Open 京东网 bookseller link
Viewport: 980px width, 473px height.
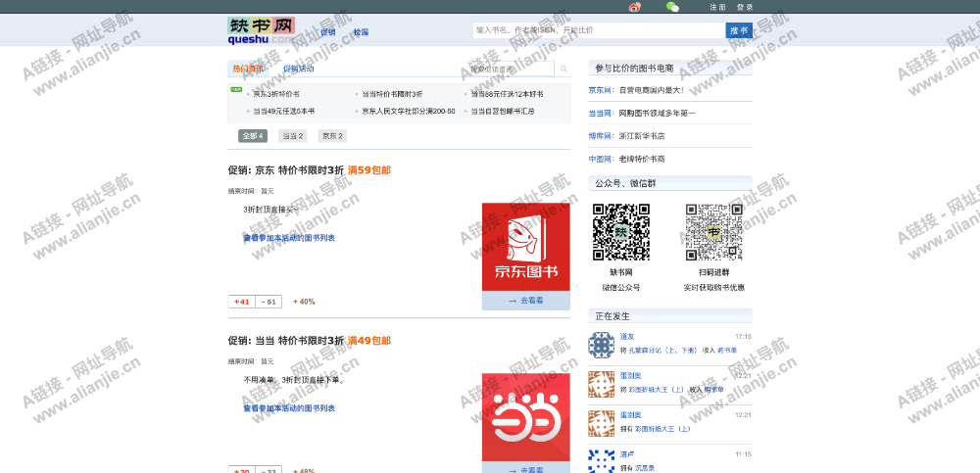click(600, 90)
